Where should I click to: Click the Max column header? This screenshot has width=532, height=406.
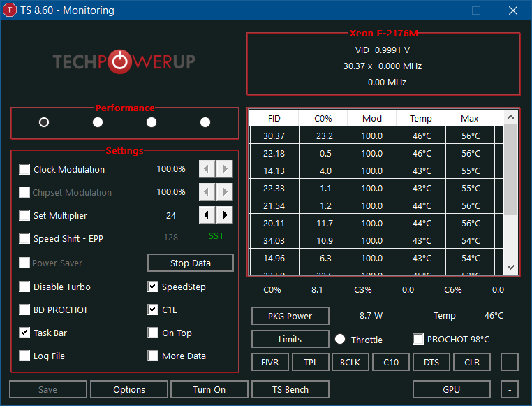click(x=470, y=119)
